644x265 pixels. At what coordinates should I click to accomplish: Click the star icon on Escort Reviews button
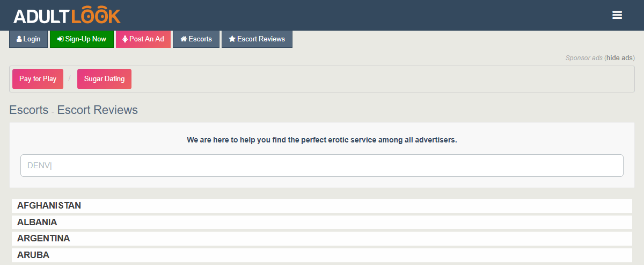point(232,39)
